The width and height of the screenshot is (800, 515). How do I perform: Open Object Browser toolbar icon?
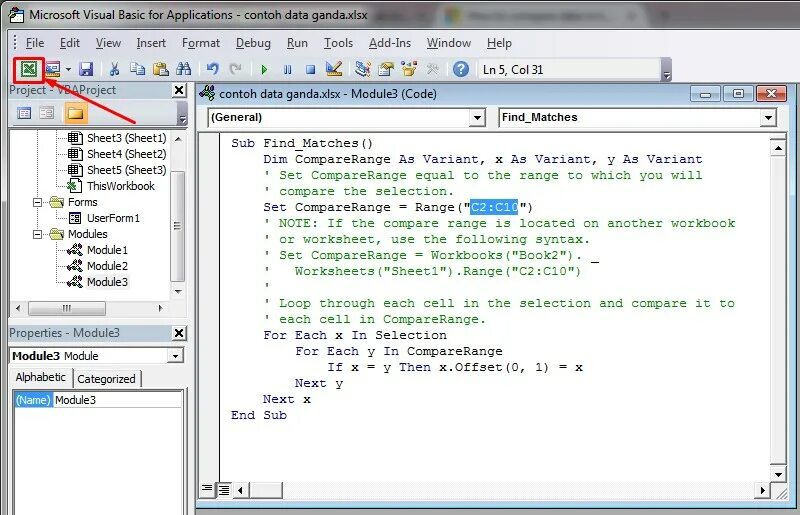[409, 69]
